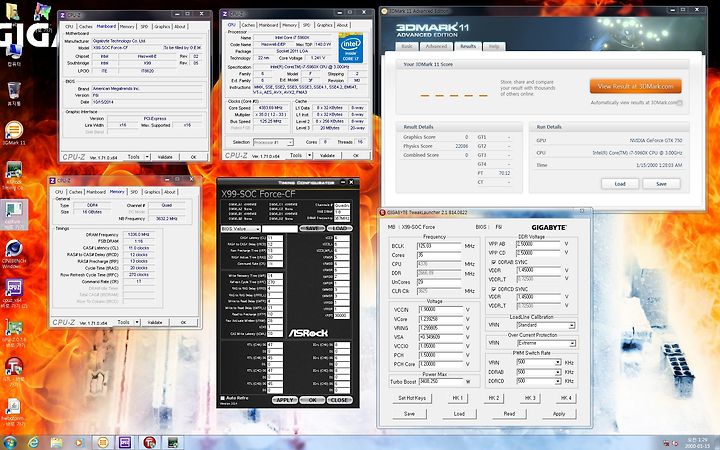
Task: Click SAVE button in Timing Configurator
Action: [312, 228]
